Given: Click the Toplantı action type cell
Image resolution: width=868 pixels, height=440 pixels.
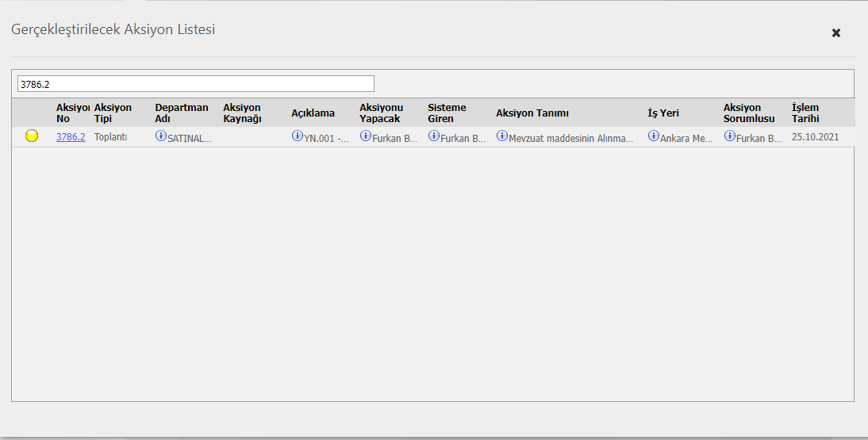Looking at the screenshot, I should pos(110,137).
